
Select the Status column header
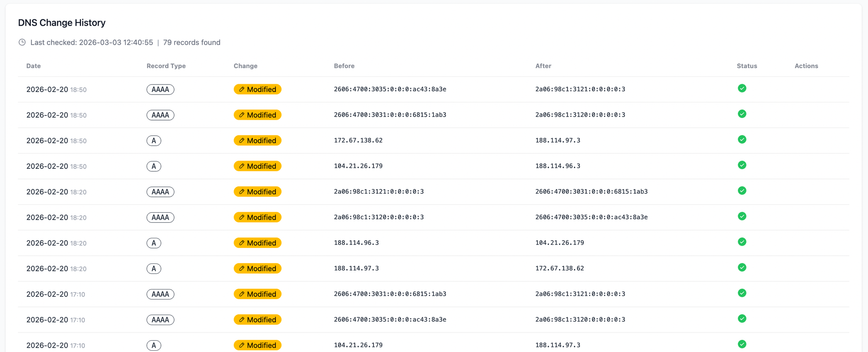pos(746,66)
